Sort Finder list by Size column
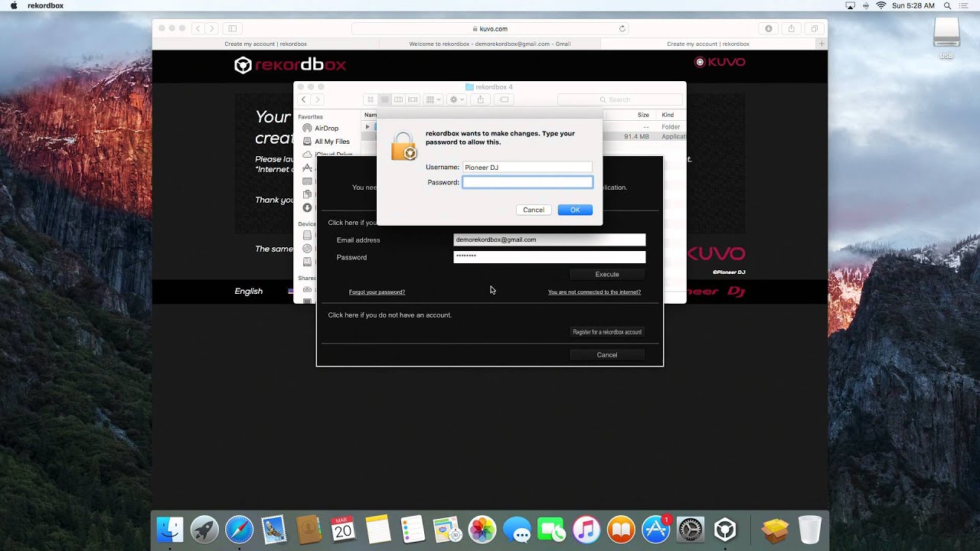 643,115
